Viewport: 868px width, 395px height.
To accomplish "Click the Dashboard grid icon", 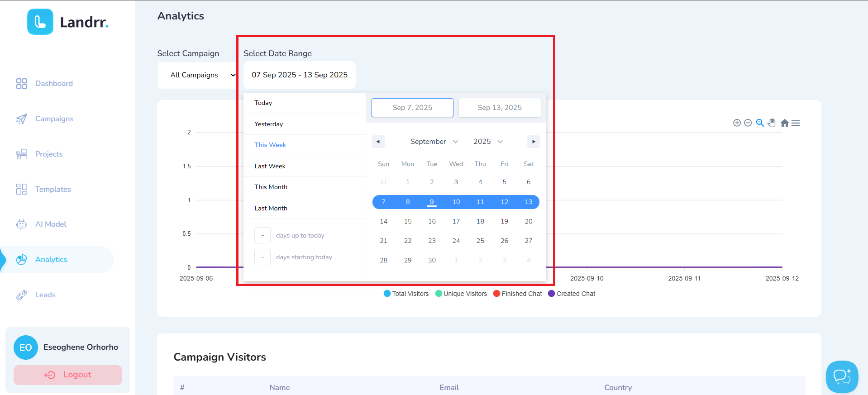I will pos(22,84).
